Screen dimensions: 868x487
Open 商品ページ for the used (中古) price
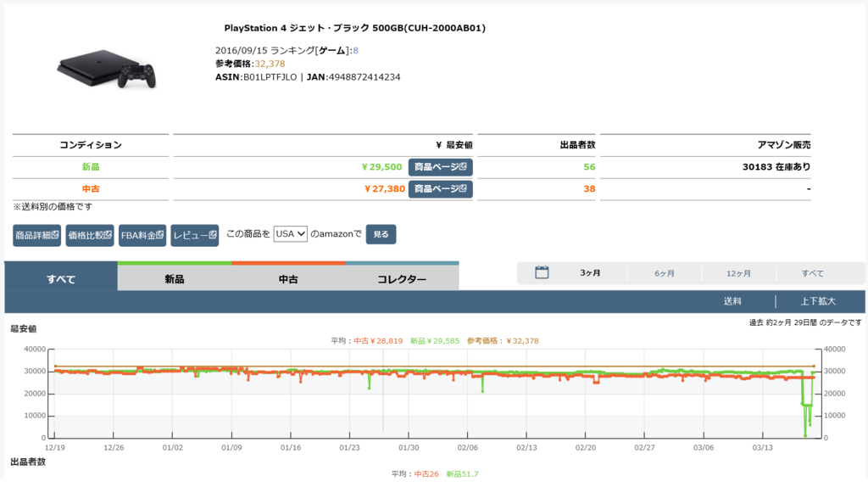(440, 189)
